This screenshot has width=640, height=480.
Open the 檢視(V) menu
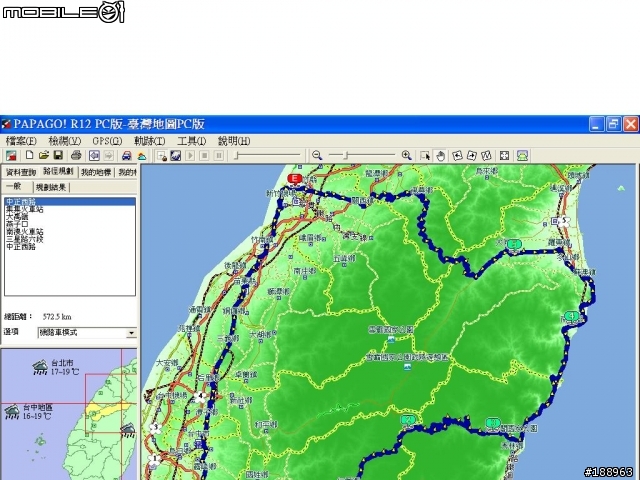64,141
